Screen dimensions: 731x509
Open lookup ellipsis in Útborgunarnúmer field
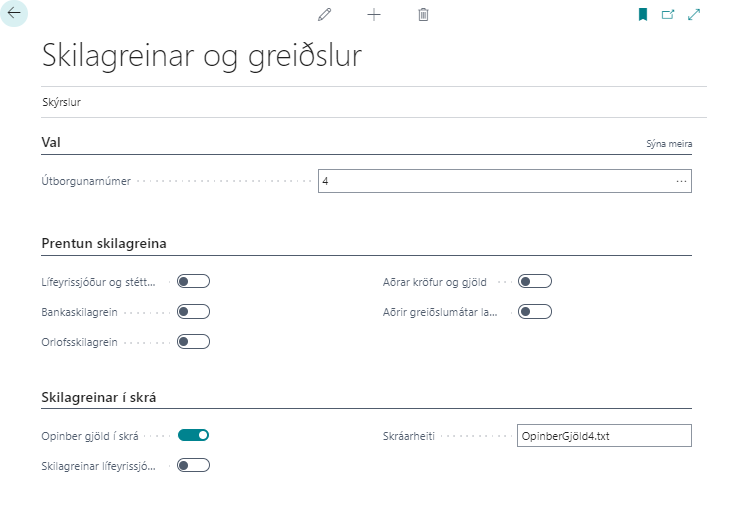pyautogui.click(x=681, y=181)
